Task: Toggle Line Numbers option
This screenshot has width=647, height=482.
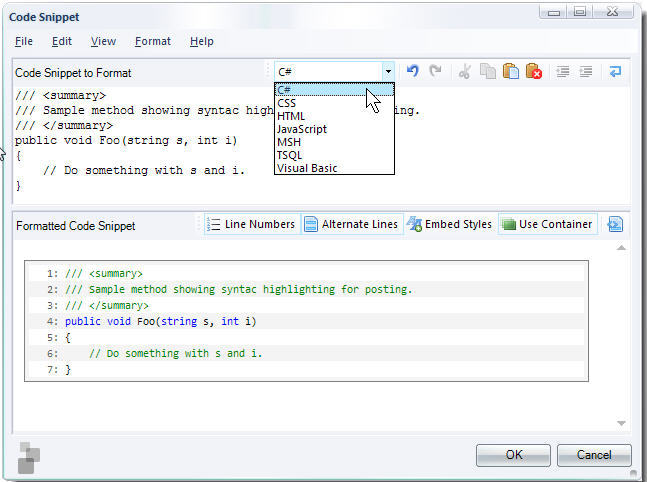Action: (252, 224)
